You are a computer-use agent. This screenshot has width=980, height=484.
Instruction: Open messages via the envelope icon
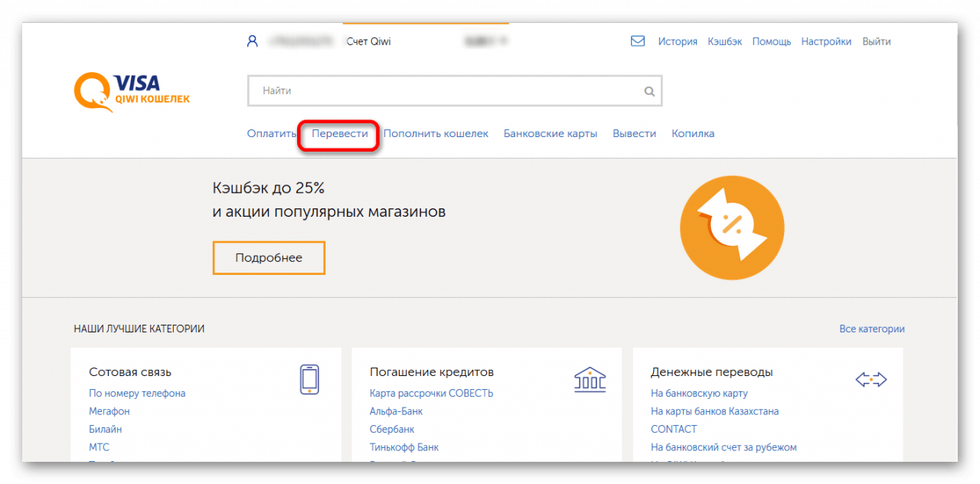pyautogui.click(x=637, y=41)
